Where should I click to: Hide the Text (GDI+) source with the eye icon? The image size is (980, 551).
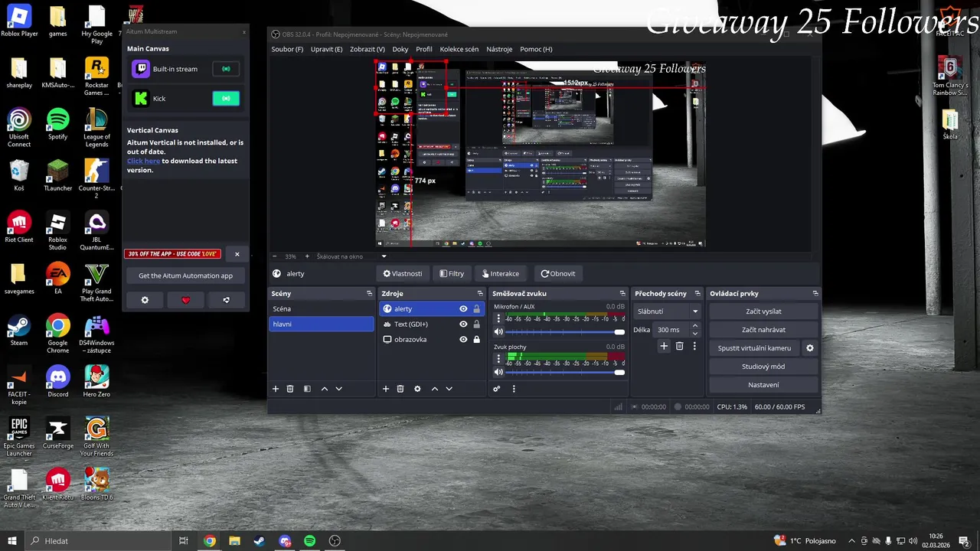pyautogui.click(x=463, y=324)
